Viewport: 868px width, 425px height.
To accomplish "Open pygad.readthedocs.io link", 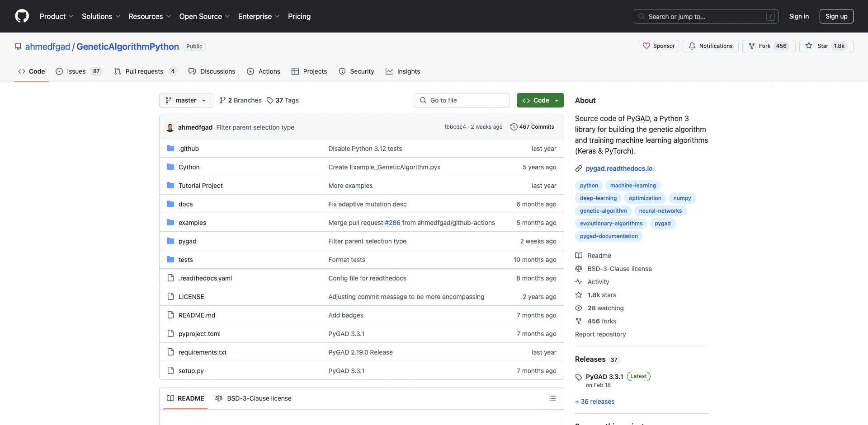I will click(619, 168).
